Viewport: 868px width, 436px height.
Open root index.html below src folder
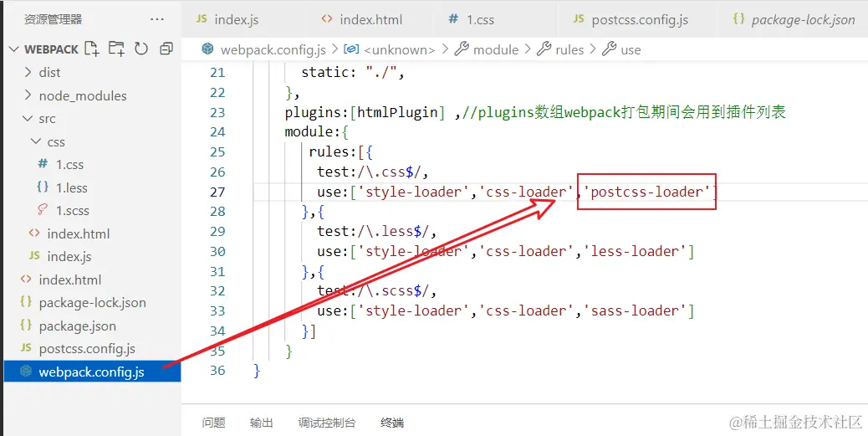tap(70, 280)
